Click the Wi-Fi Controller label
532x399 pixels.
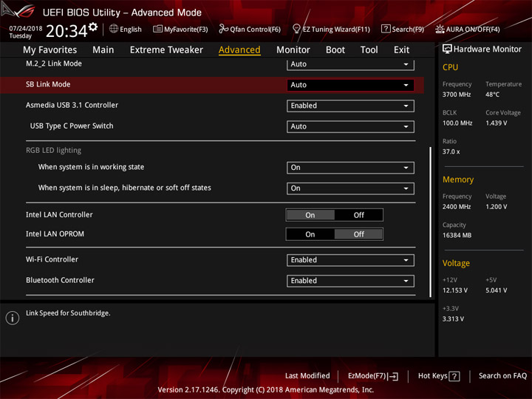(x=52, y=259)
